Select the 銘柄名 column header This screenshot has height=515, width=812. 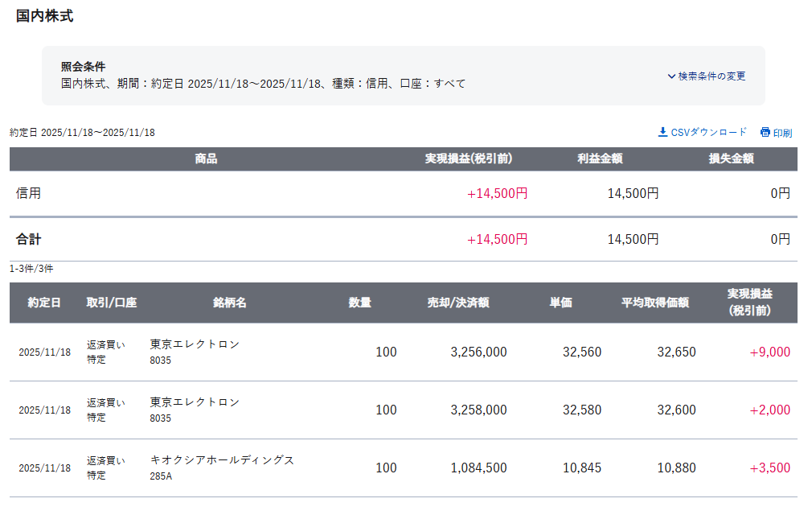[230, 303]
